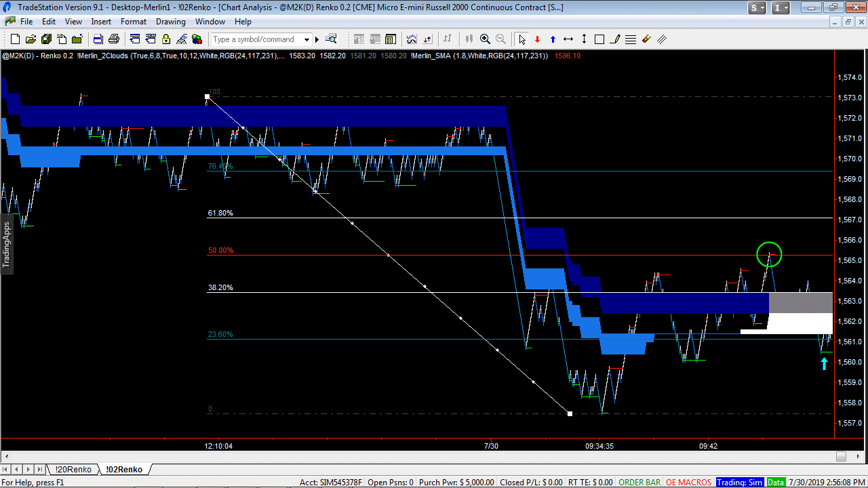Image resolution: width=868 pixels, height=488 pixels.
Task: Select the Horizontal Line drawing tool
Action: [568, 39]
